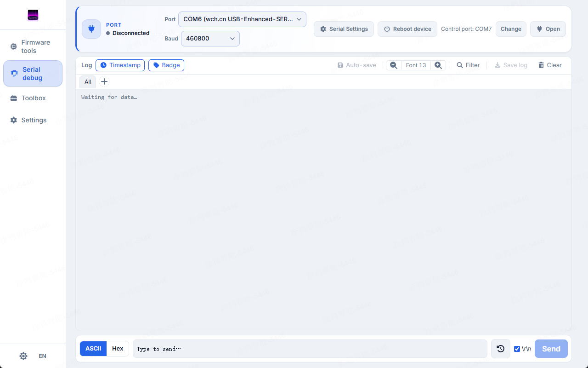The width and height of the screenshot is (588, 368).
Task: Click the Font 13 size label
Action: point(416,65)
